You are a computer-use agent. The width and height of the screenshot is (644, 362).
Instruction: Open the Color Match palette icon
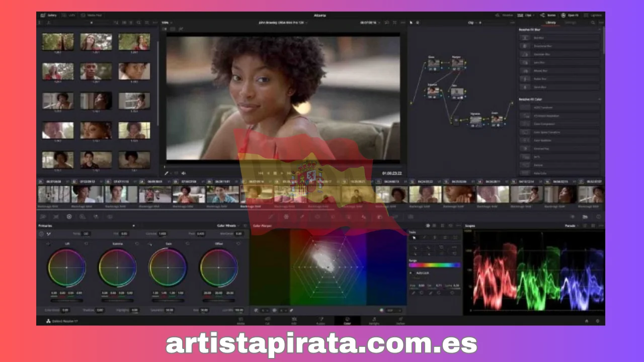56,217
